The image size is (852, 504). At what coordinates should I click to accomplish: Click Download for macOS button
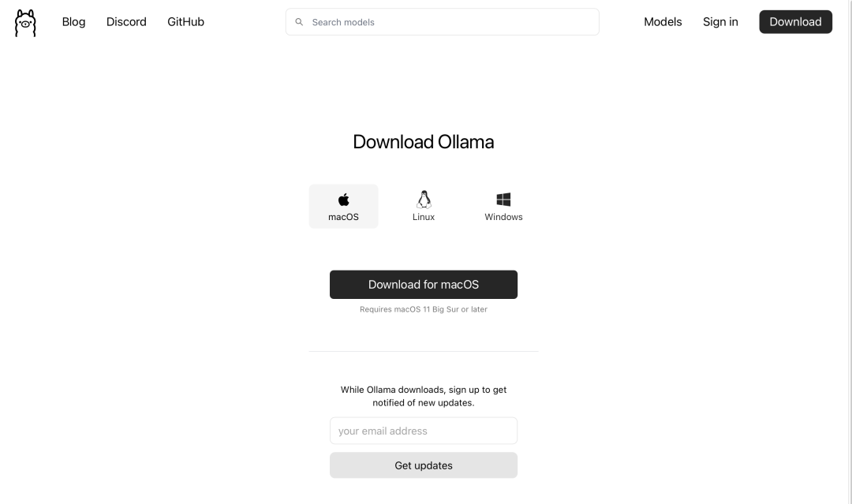[424, 285]
